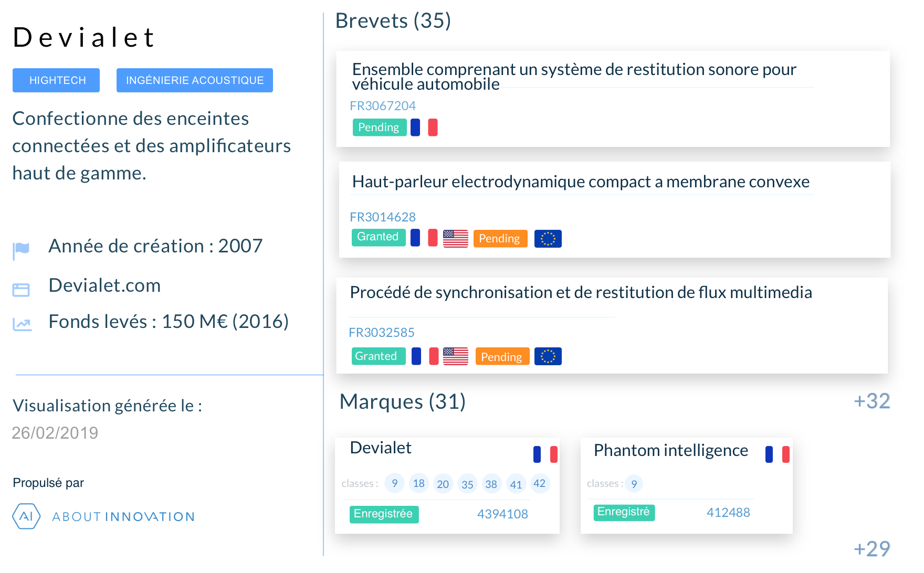Click the EU flag on patent FR3032585
924x573 pixels.
pos(548,356)
